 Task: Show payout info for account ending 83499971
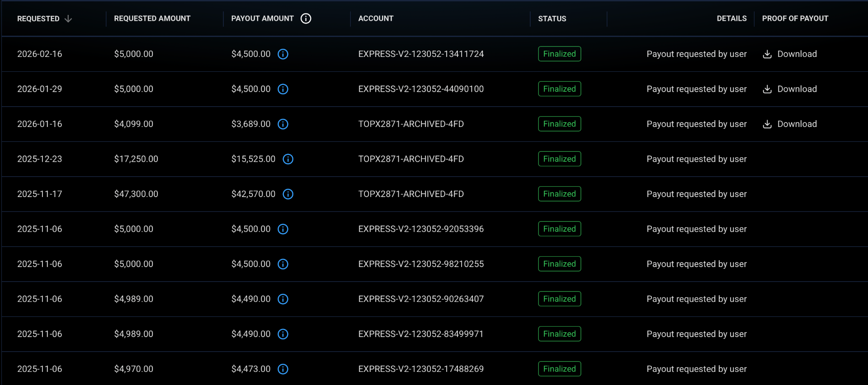tap(283, 334)
